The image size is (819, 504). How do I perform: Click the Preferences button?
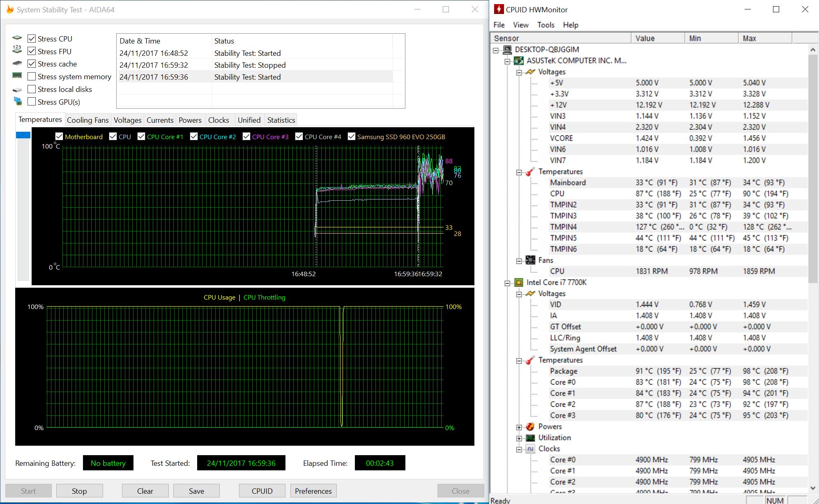[x=313, y=491]
